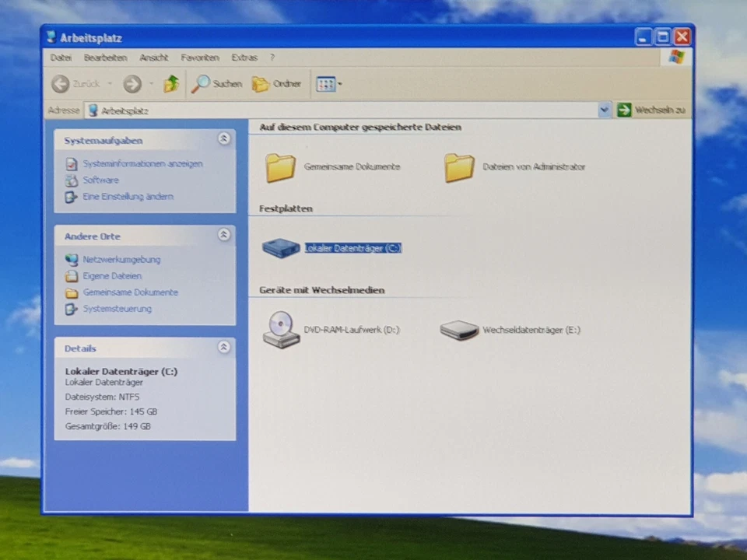Click the Arbeitsplatz address field
This screenshot has width=747, height=560.
point(341,110)
